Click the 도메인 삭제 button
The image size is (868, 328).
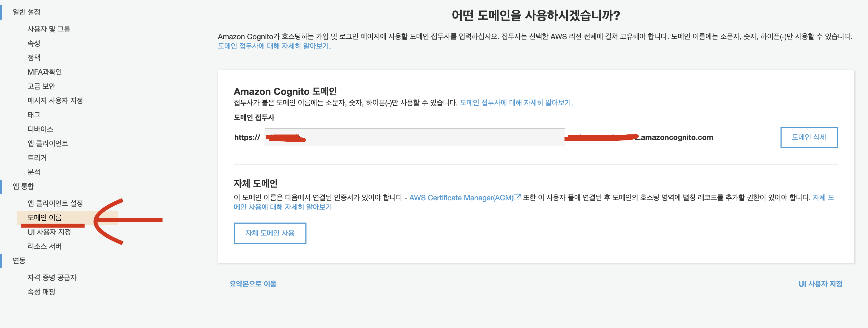(x=808, y=137)
